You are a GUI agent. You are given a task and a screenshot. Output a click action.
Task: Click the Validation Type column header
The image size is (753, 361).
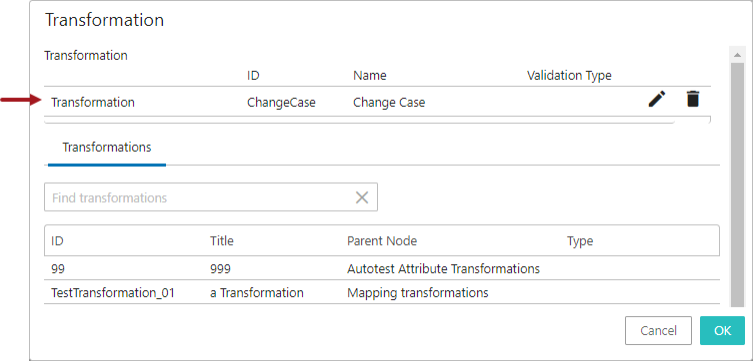click(569, 76)
